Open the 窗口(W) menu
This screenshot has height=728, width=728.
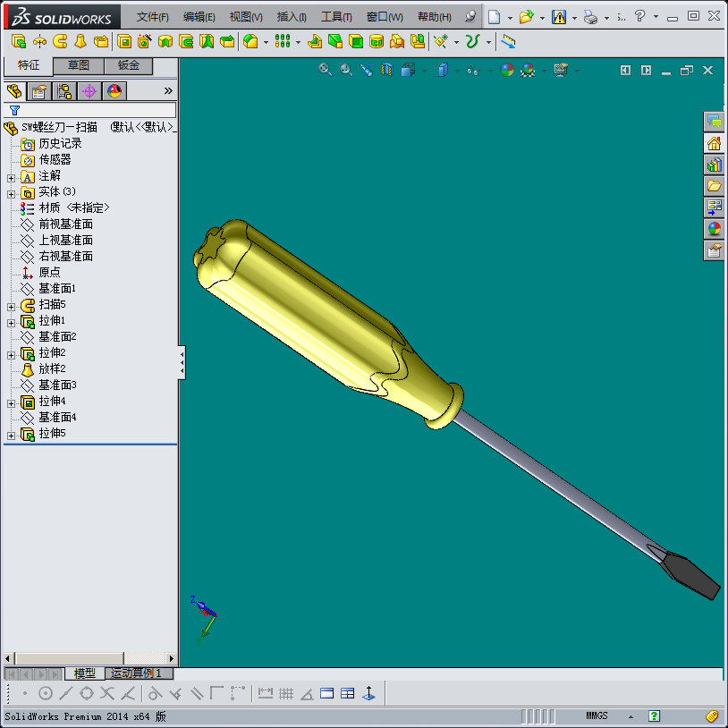pos(385,17)
